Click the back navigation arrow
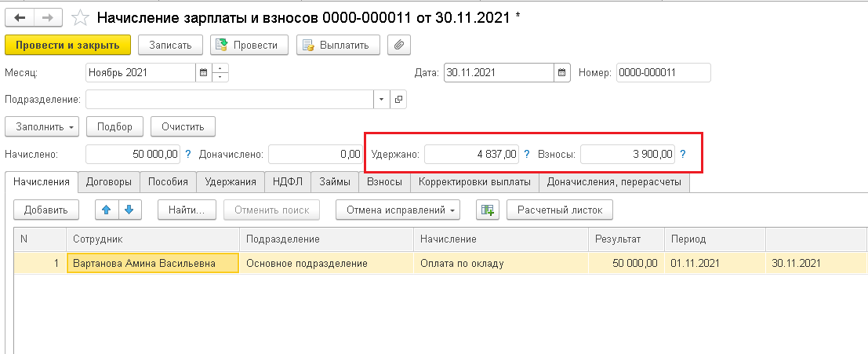The image size is (868, 354). 19,16
